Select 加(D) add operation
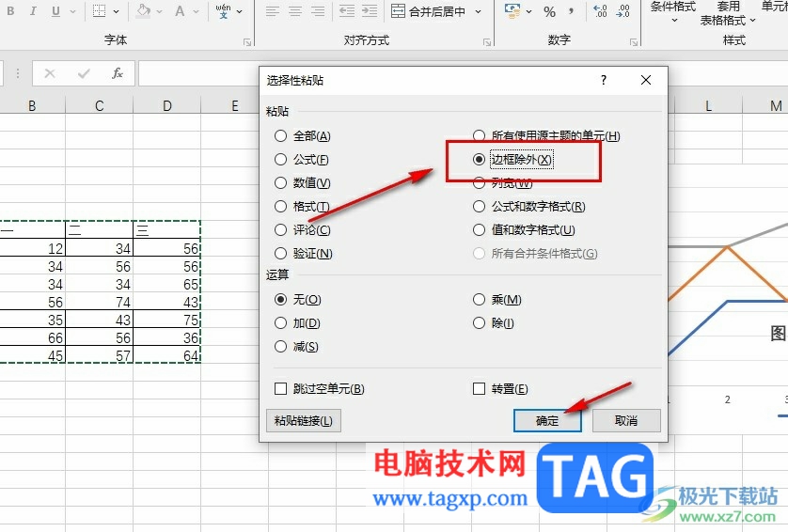 pyautogui.click(x=297, y=323)
